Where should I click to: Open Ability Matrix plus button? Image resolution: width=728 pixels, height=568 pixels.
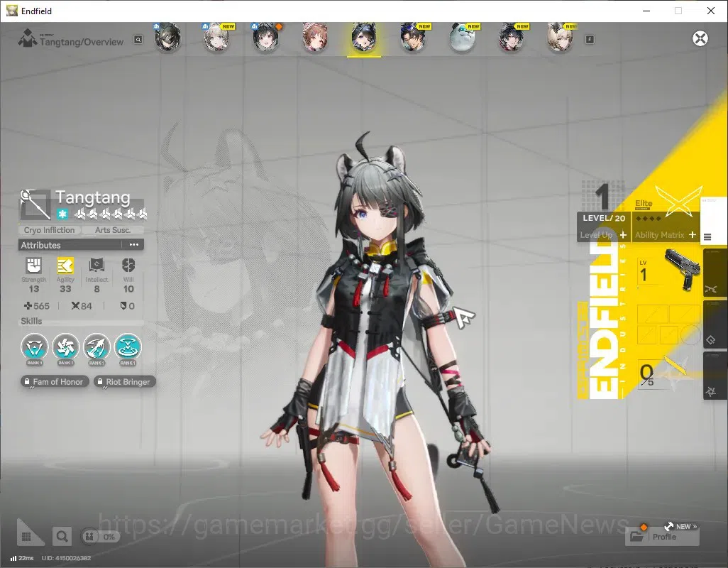coord(693,235)
